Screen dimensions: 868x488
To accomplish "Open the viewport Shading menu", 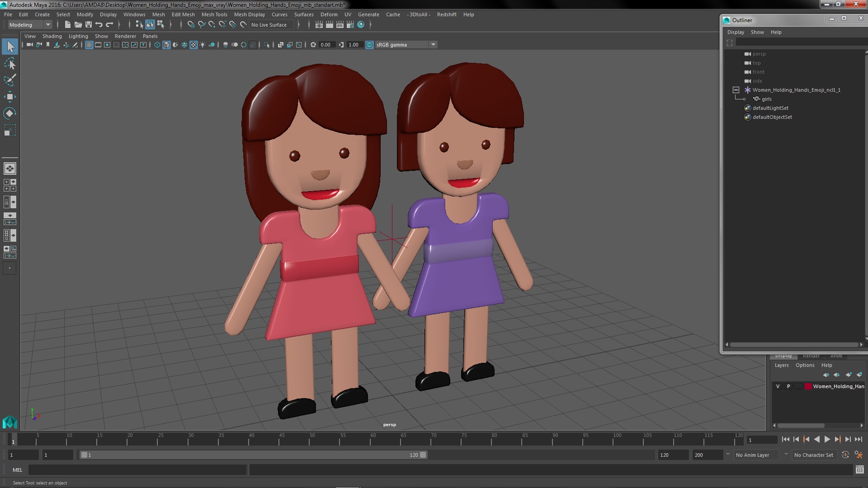I will 52,36.
